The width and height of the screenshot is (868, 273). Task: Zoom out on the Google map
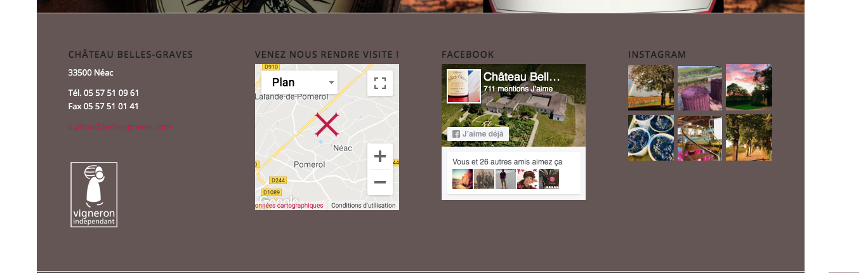(380, 182)
